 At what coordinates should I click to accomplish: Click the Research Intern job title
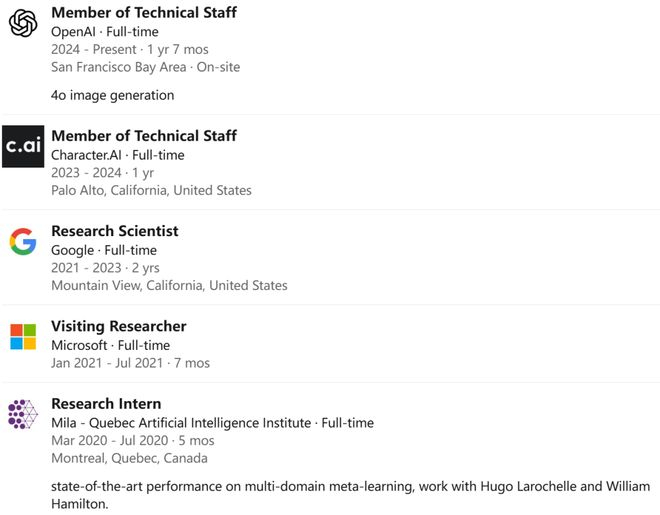pyautogui.click(x=106, y=404)
